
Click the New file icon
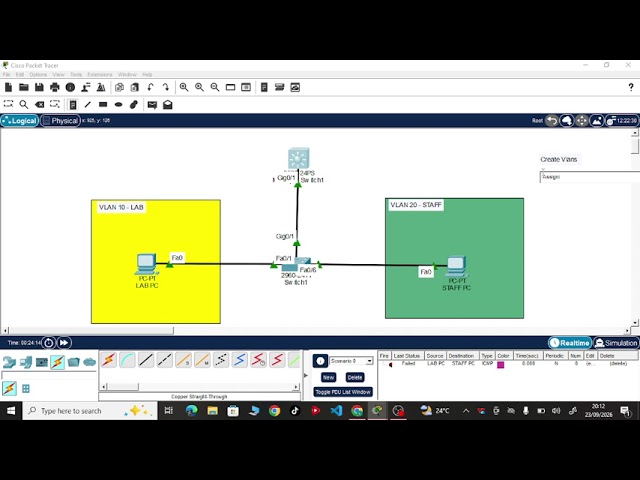tap(8, 87)
